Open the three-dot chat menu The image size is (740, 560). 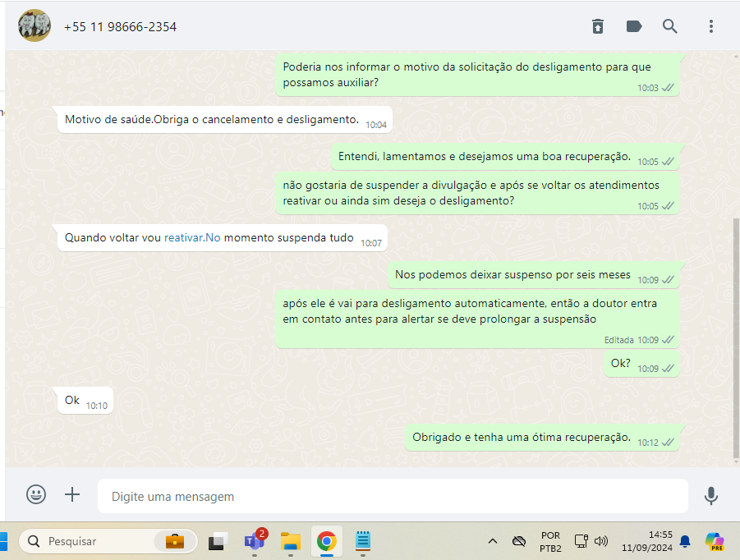tap(710, 26)
